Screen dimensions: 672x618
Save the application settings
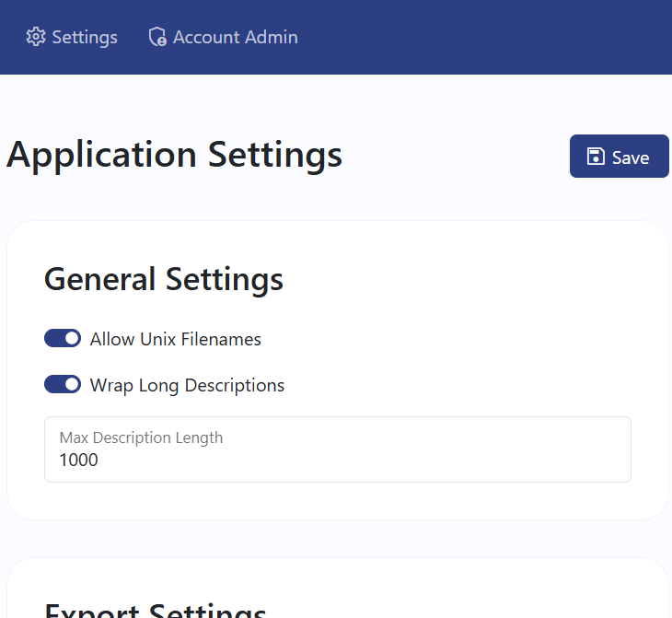(619, 157)
